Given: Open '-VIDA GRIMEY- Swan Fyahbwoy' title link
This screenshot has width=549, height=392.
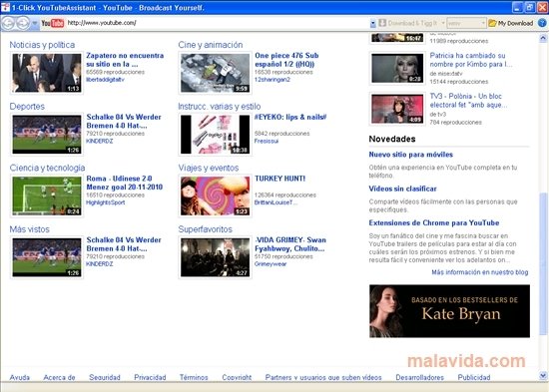Looking at the screenshot, I should [x=290, y=244].
